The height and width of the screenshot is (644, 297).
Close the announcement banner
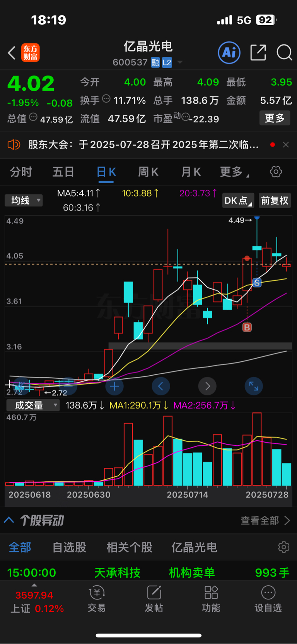pyautogui.click(x=286, y=144)
